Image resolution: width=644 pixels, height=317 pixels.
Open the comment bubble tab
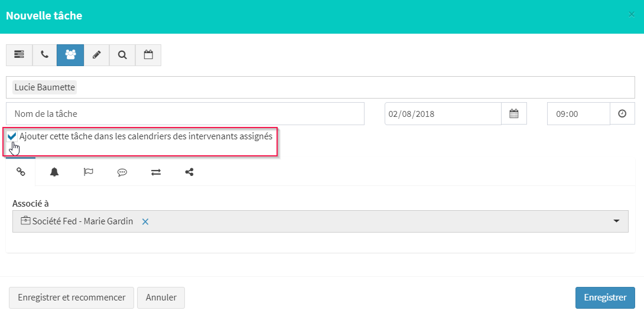[122, 172]
